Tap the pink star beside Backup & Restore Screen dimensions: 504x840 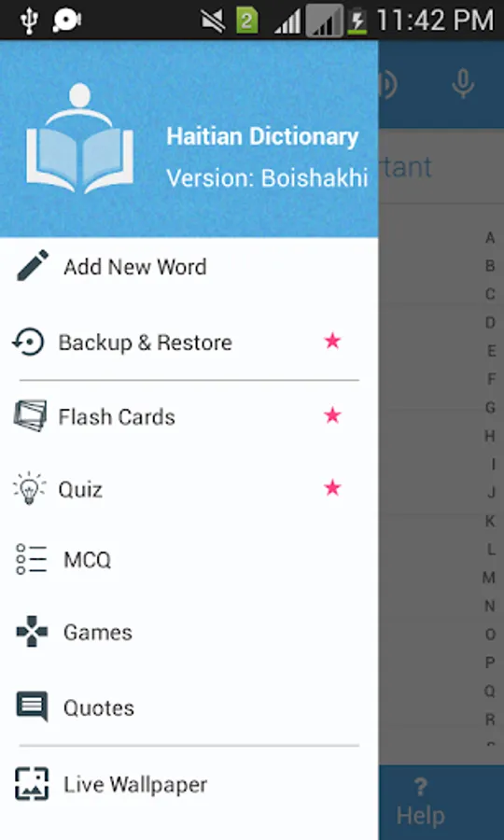pyautogui.click(x=332, y=341)
